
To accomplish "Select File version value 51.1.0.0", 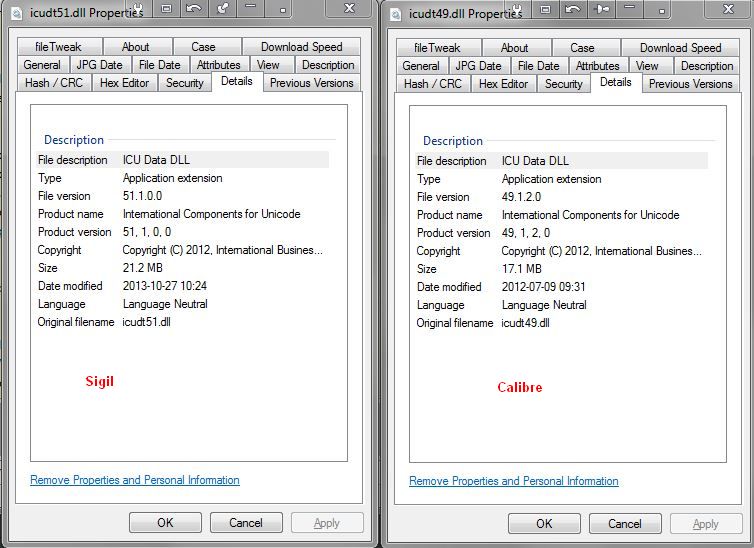I will click(x=142, y=196).
